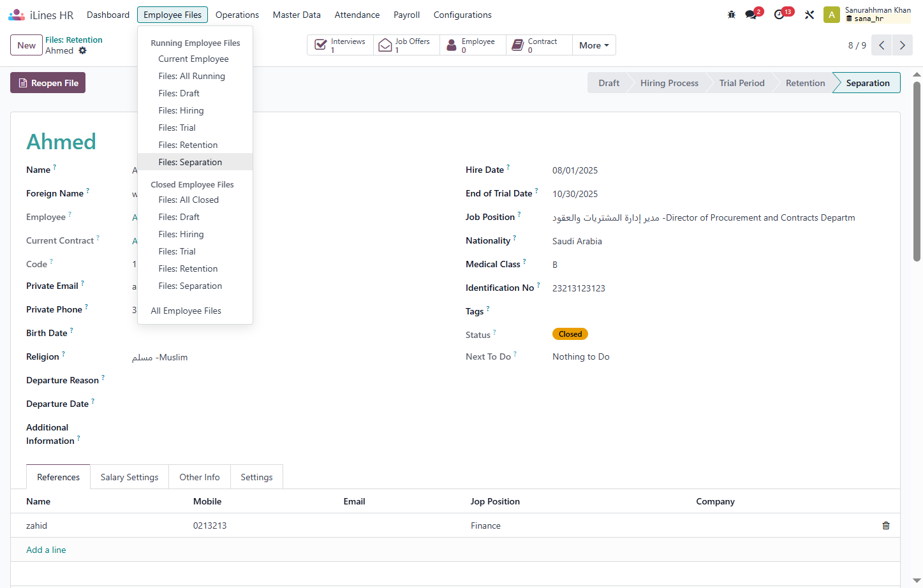Follow the Files: Retention breadcrumb link
Viewport: 923px width, 588px height.
74,40
